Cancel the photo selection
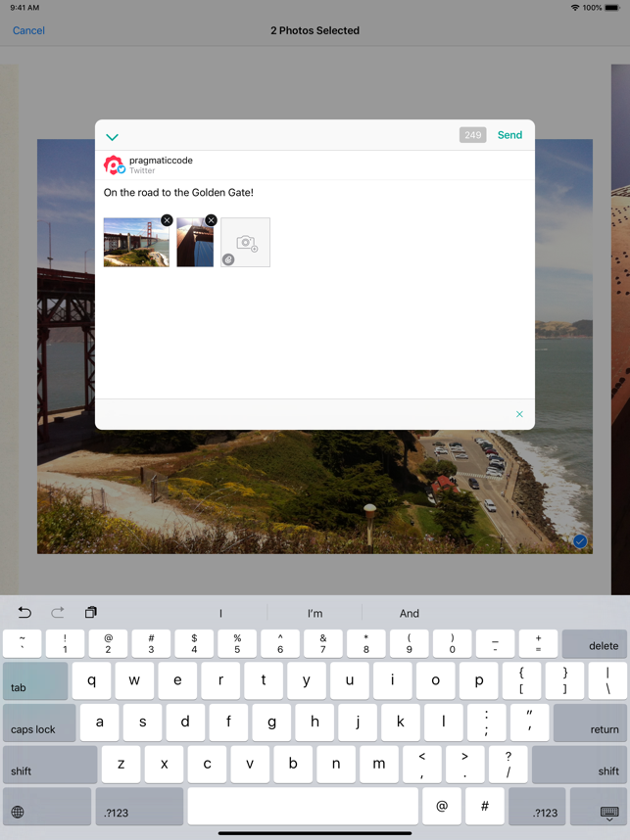This screenshot has width=630, height=840. (28, 30)
